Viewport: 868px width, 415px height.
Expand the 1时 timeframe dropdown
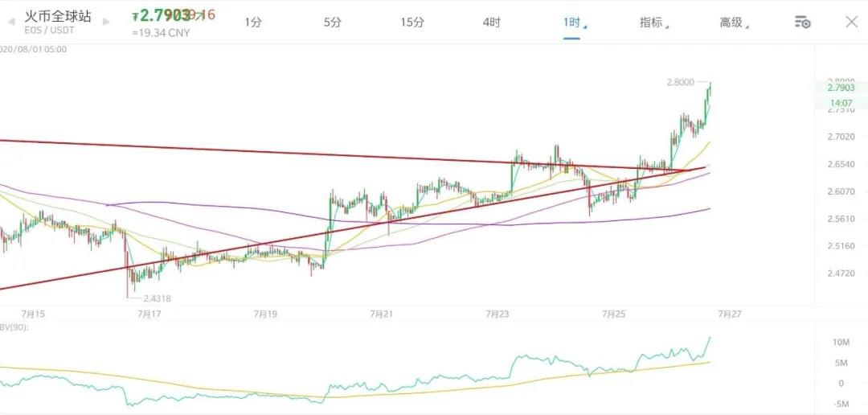(x=572, y=23)
